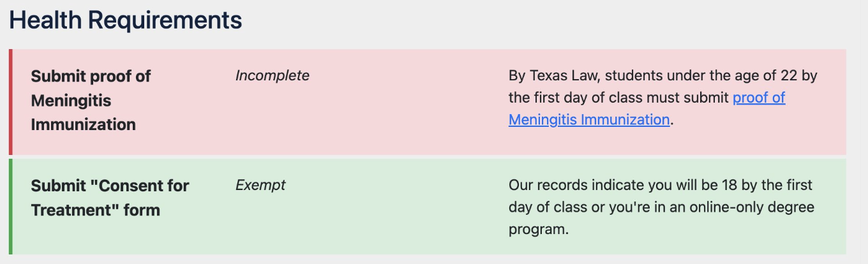Click "proof of" at the link's start

pos(758,98)
